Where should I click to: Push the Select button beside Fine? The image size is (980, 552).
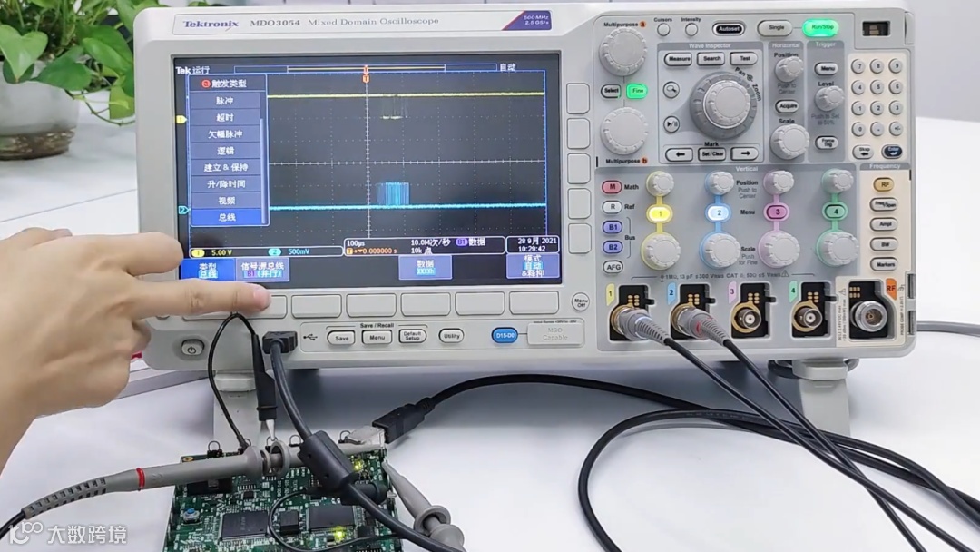pos(612,91)
